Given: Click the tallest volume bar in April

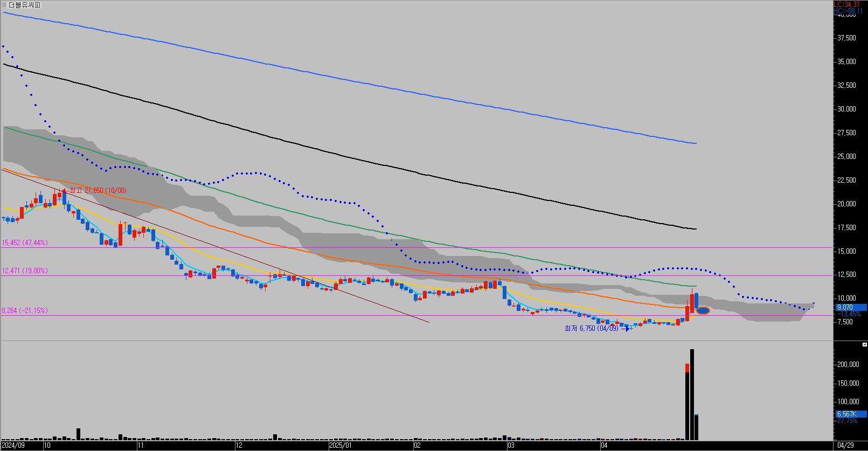Looking at the screenshot, I should (692, 394).
